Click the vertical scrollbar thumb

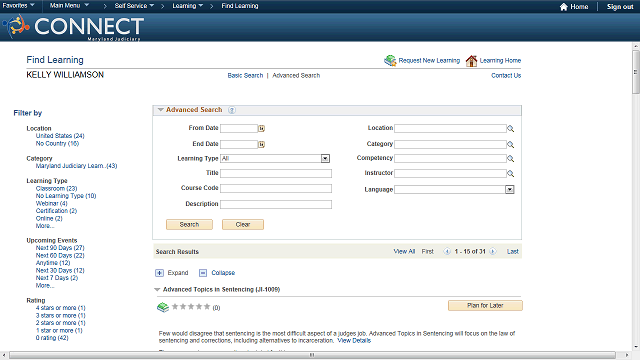(636, 72)
